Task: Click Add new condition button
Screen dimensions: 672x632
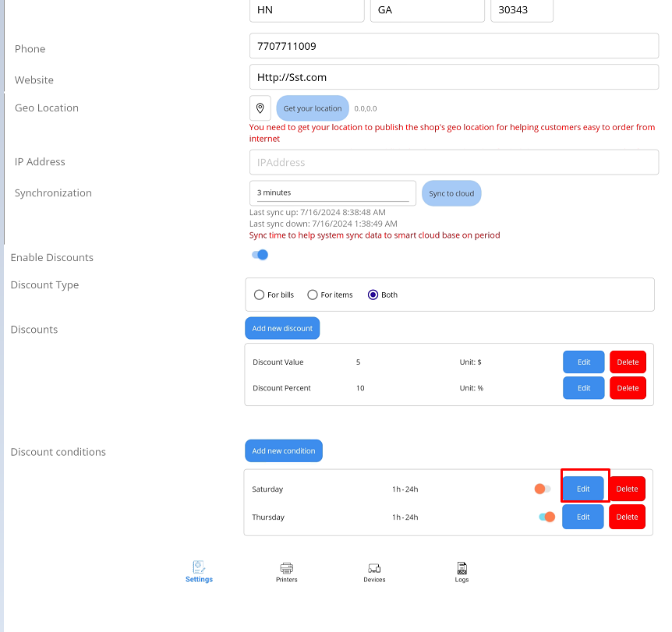Action: point(284,450)
